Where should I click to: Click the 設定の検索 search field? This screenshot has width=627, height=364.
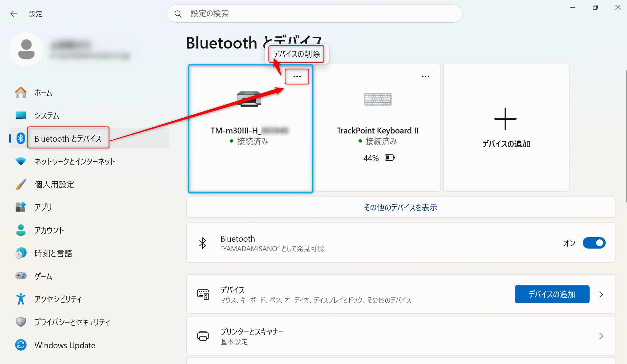click(x=315, y=14)
